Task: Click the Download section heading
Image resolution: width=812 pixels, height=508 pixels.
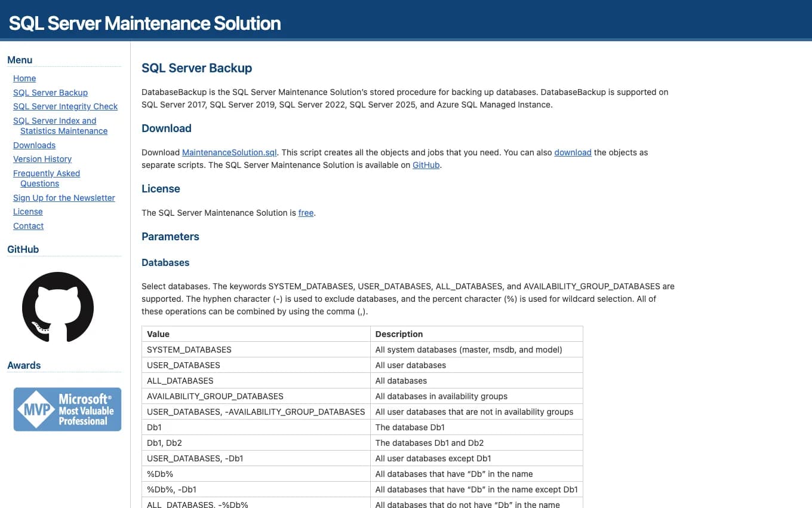Action: [x=167, y=128]
